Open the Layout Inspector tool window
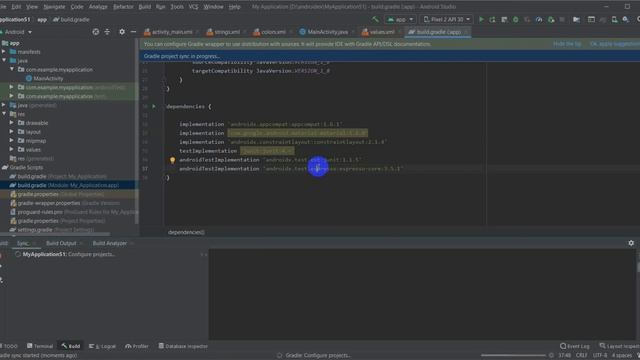640x360 pixels. coord(619,346)
